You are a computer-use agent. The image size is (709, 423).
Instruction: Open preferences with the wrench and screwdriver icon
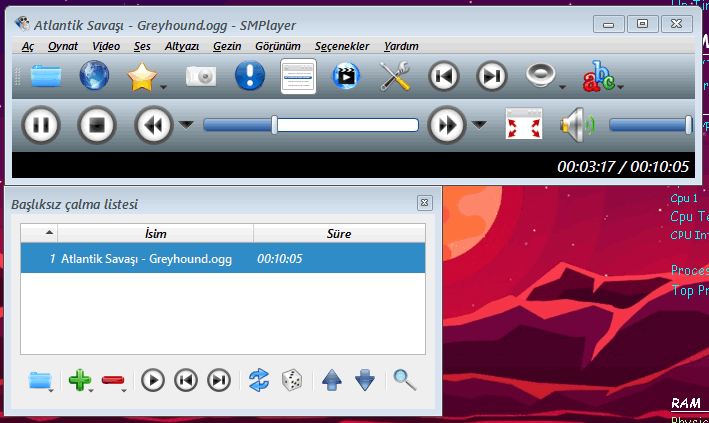click(395, 76)
